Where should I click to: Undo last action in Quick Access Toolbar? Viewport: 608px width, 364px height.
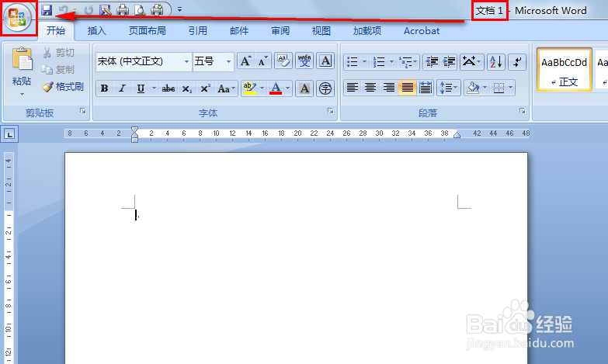point(64,10)
